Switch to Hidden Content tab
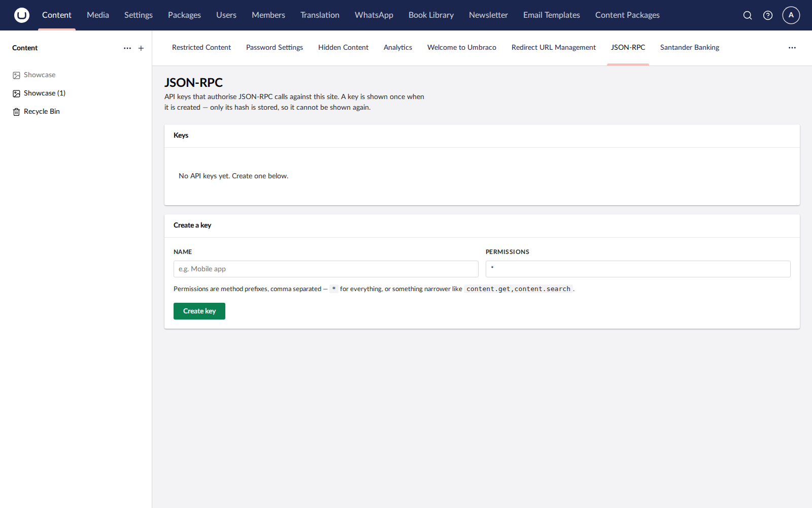 pos(344,48)
